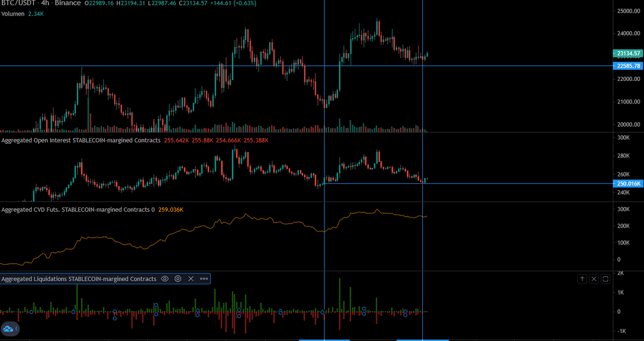Maximize the liquidations pane
The height and width of the screenshot is (341, 644).
click(605, 279)
